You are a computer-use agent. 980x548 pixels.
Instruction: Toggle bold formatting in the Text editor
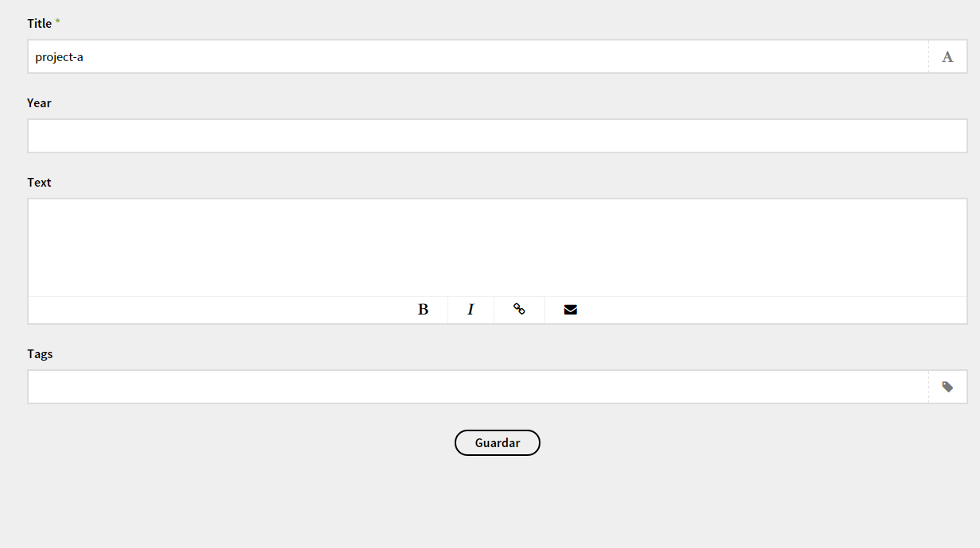click(423, 310)
